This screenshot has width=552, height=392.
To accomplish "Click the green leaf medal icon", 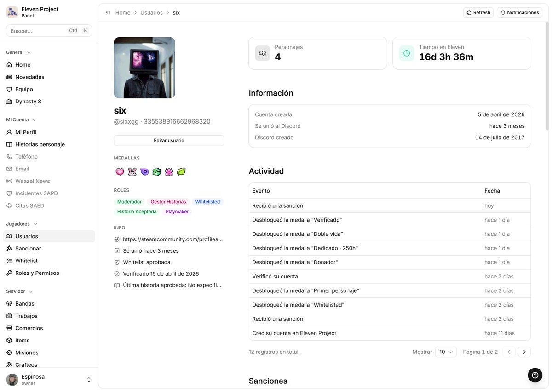I will 181,172.
